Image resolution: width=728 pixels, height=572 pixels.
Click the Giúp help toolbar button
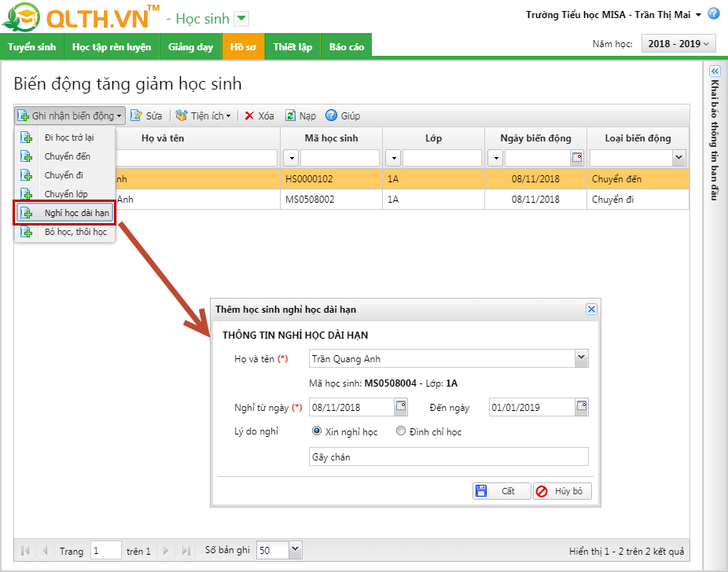343,115
